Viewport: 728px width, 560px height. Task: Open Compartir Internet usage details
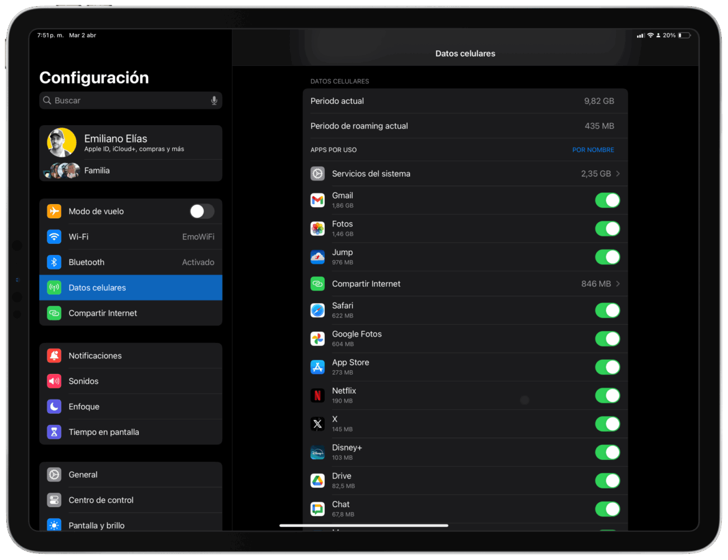pos(465,283)
